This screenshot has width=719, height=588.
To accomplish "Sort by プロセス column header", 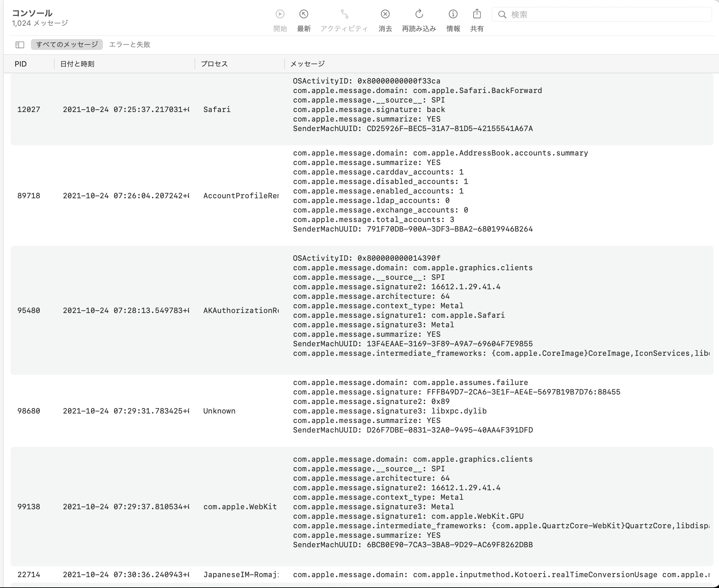I will tap(214, 64).
